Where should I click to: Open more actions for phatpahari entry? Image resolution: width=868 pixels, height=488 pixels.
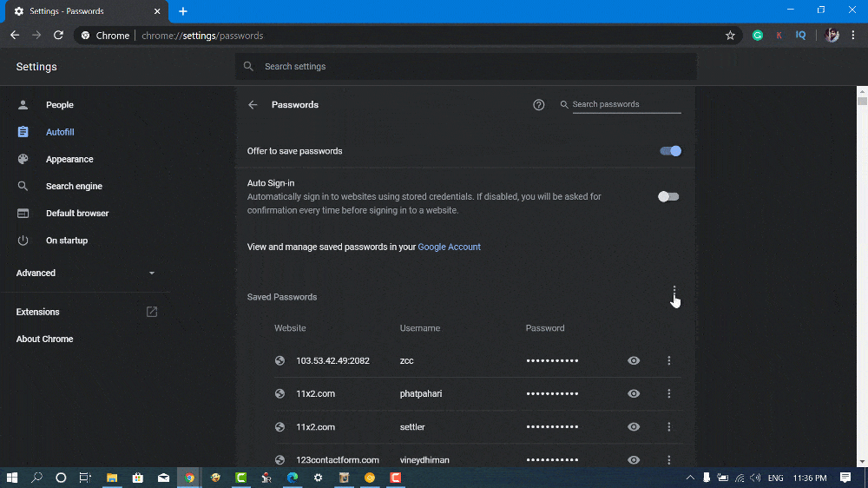[x=668, y=394]
